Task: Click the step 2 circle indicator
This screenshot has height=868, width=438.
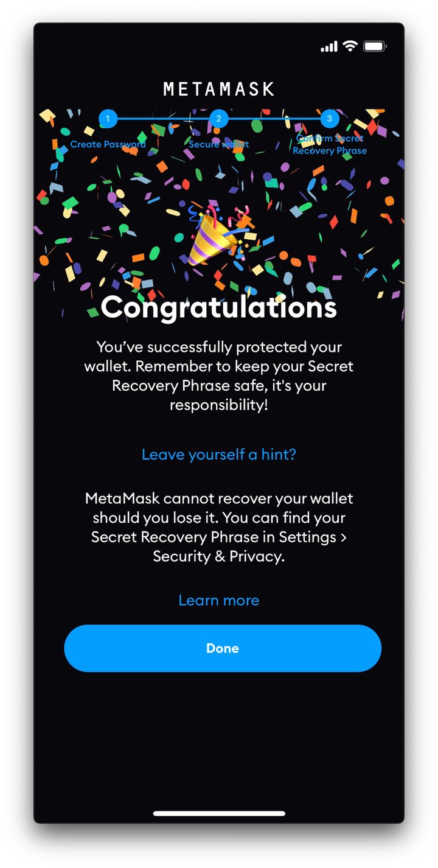Action: tap(218, 119)
